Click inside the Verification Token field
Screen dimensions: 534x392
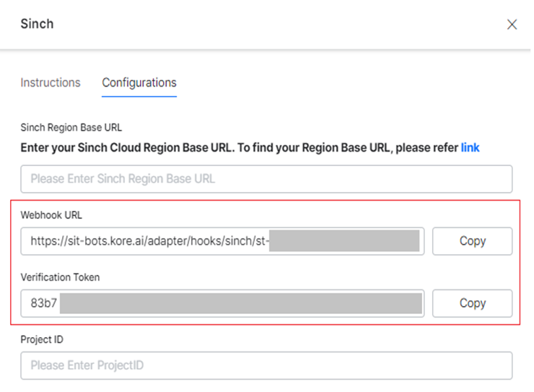coord(222,303)
